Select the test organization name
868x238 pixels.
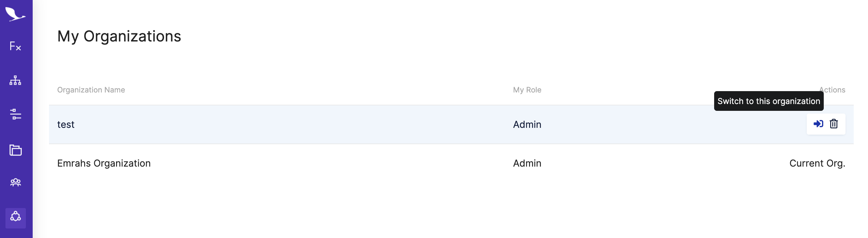point(66,124)
